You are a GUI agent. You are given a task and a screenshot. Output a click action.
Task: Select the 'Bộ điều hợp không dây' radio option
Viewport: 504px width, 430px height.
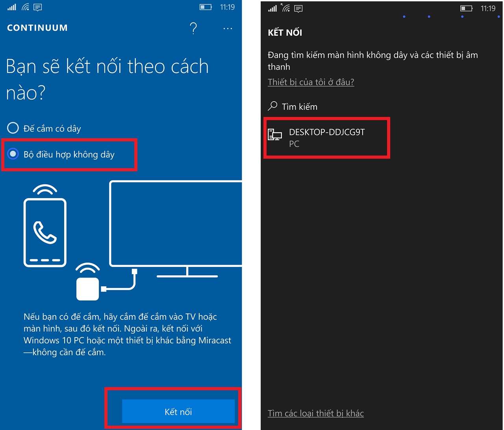[61, 154]
